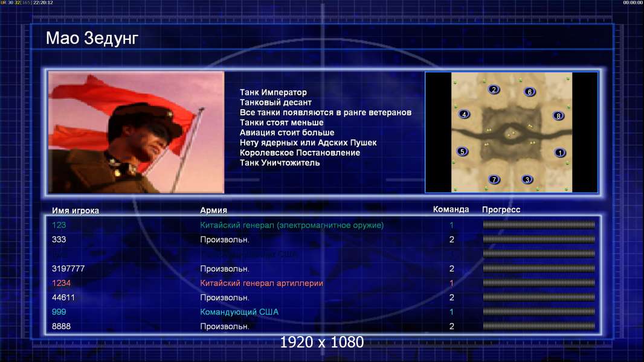Click army 'Китайский генерал артиллерии'
This screenshot has height=362, width=644.
pyautogui.click(x=262, y=283)
